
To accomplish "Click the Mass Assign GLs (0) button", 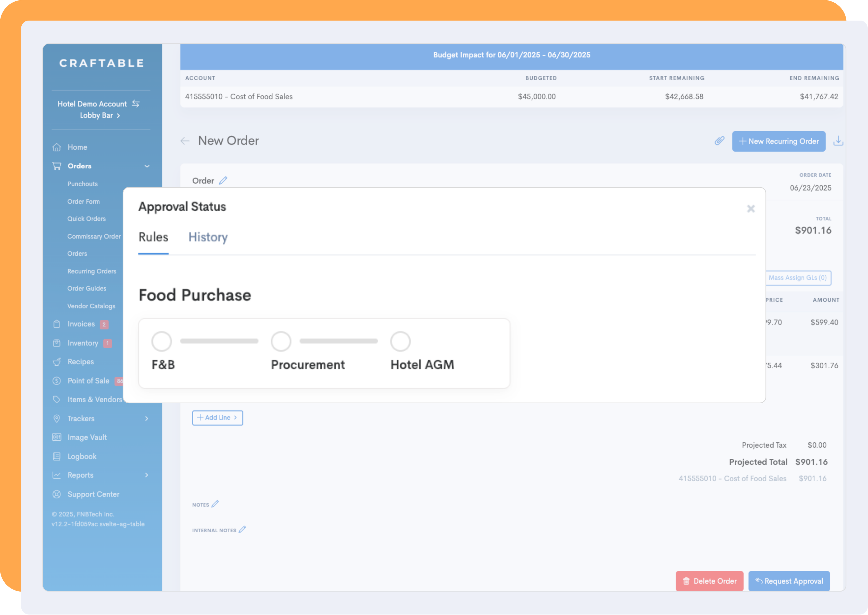I will click(798, 278).
